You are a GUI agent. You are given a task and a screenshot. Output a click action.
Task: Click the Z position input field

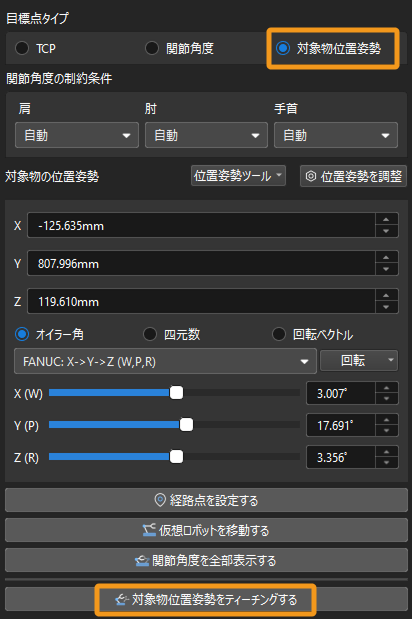201,301
